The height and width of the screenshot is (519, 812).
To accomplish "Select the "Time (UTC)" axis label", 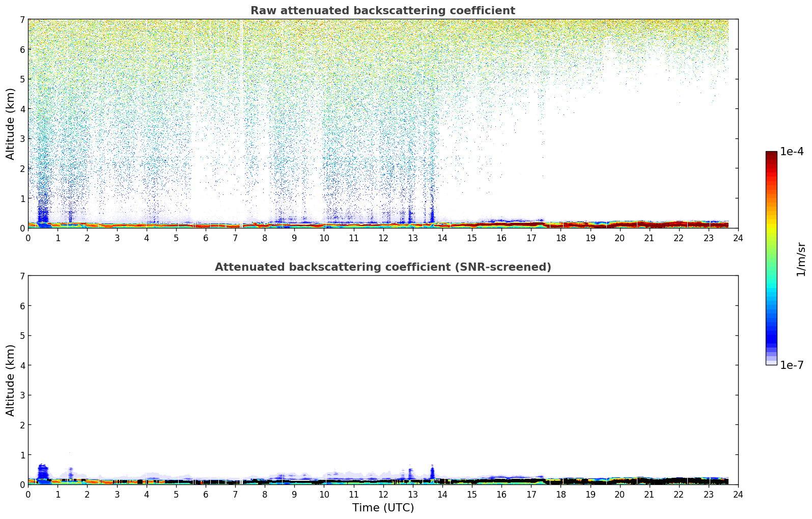I will pos(383,507).
